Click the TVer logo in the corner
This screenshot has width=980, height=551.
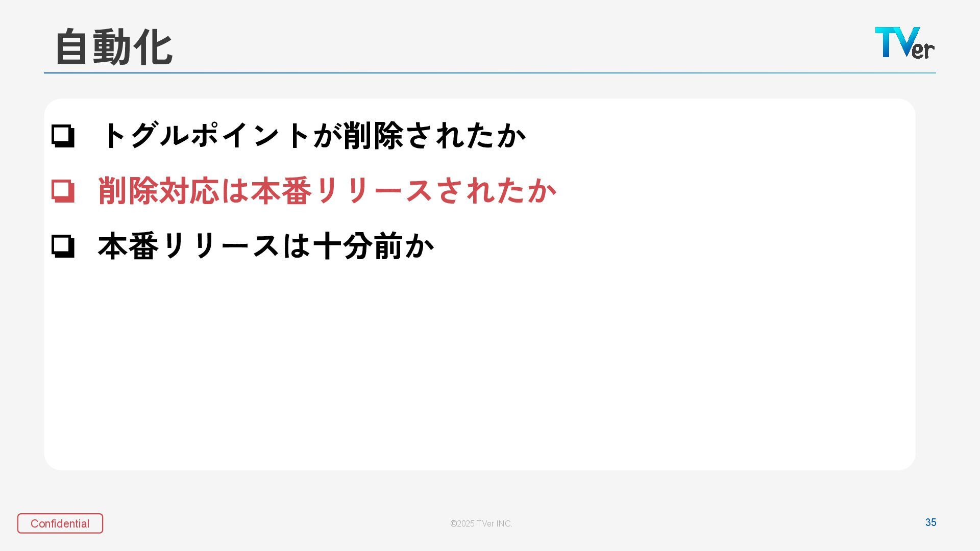(904, 43)
